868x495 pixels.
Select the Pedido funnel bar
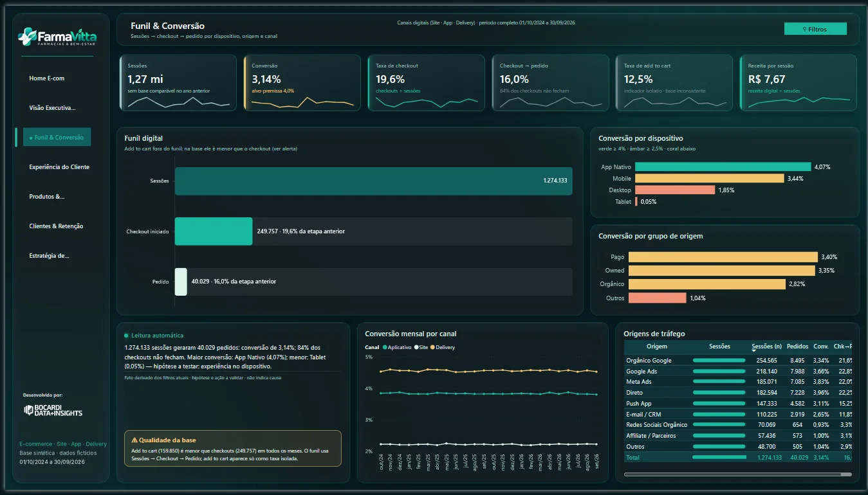[x=181, y=282]
